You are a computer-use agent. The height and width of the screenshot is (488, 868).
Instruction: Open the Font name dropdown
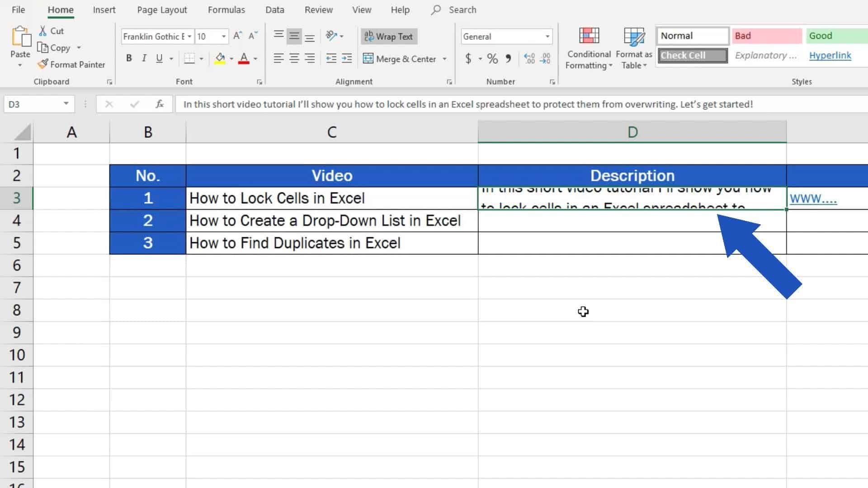tap(189, 36)
